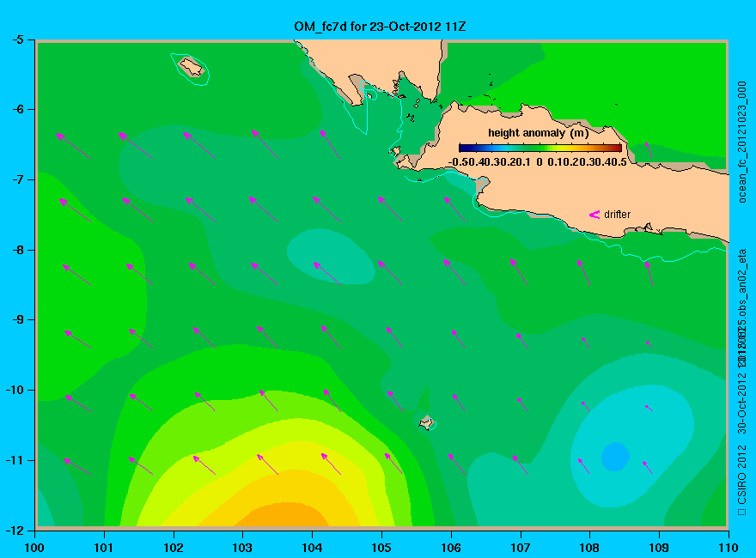Click the latitude tick label -11
This screenshot has height=558, width=756.
[x=15, y=460]
